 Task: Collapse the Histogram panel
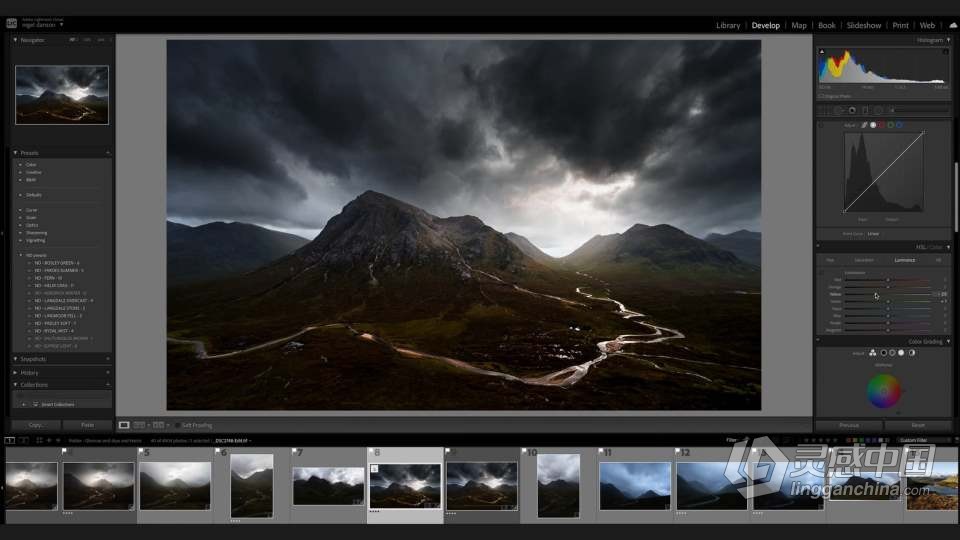coord(946,40)
